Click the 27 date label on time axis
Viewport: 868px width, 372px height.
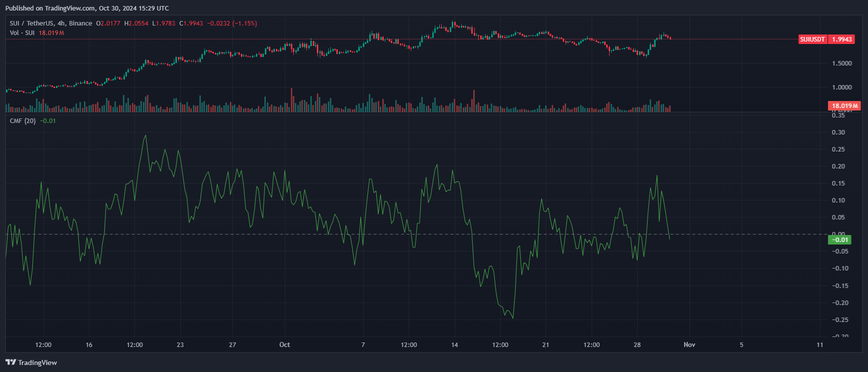point(232,344)
